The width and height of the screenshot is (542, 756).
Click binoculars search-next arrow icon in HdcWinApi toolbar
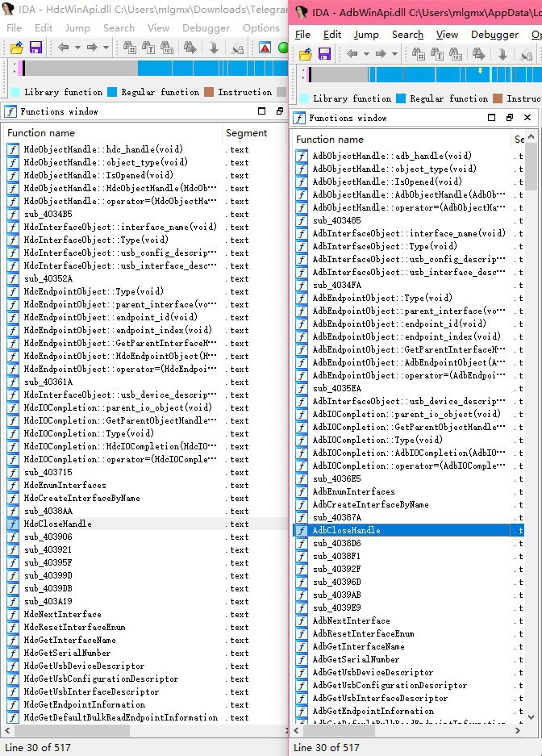(x=190, y=48)
